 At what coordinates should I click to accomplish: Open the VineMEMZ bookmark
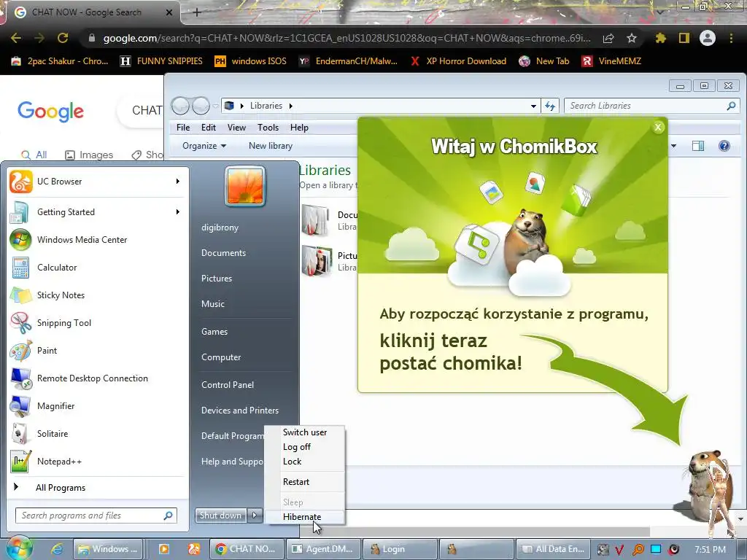coord(612,61)
